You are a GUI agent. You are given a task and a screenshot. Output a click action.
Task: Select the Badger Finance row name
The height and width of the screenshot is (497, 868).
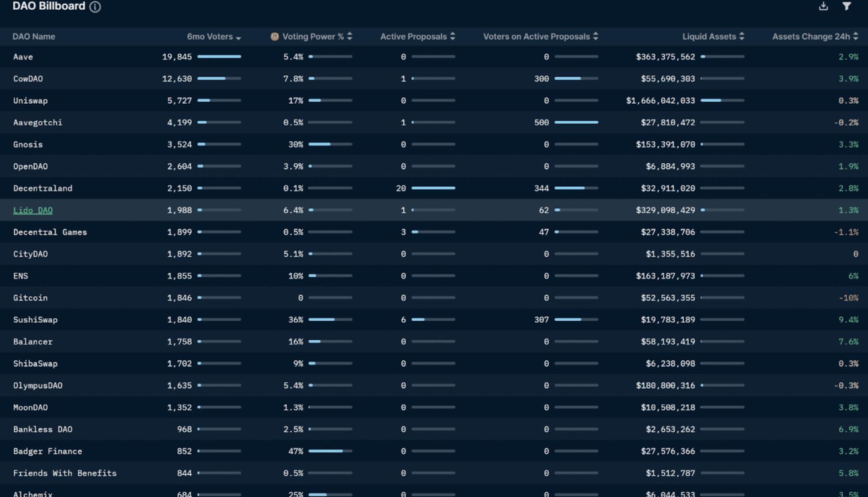(47, 451)
